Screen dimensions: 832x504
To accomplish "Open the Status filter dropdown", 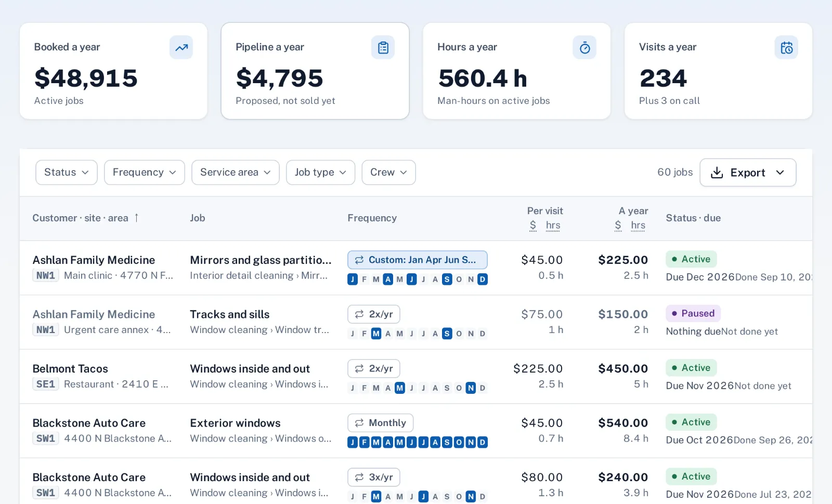I will coord(67,173).
